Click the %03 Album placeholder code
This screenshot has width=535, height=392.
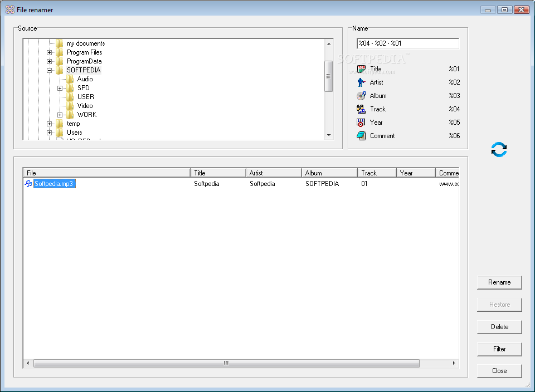coord(454,95)
